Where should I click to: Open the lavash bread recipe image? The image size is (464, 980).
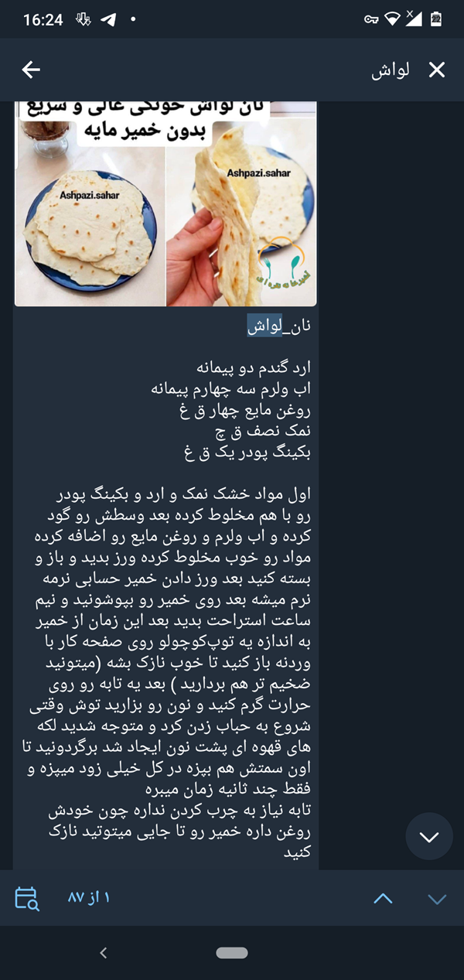(x=165, y=203)
